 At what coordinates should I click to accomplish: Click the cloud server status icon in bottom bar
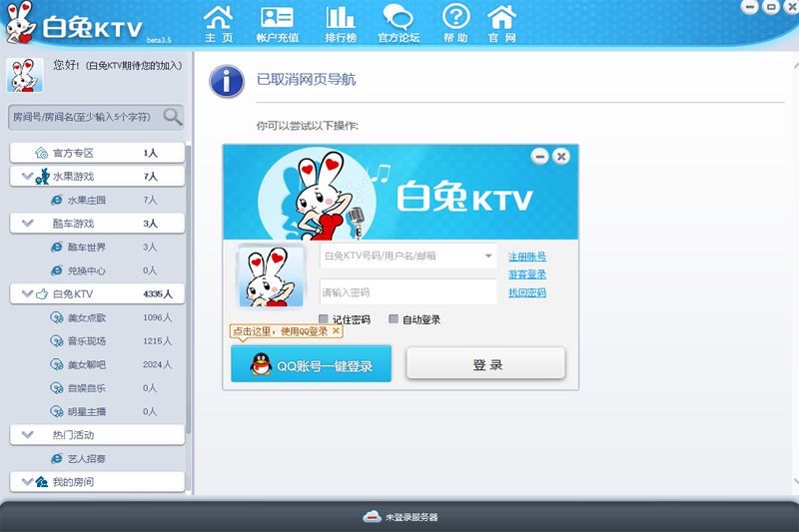click(x=372, y=516)
